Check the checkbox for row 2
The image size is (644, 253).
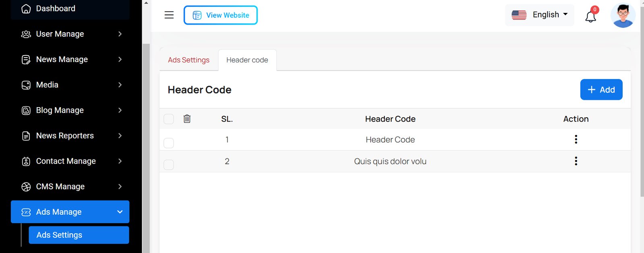169,165
